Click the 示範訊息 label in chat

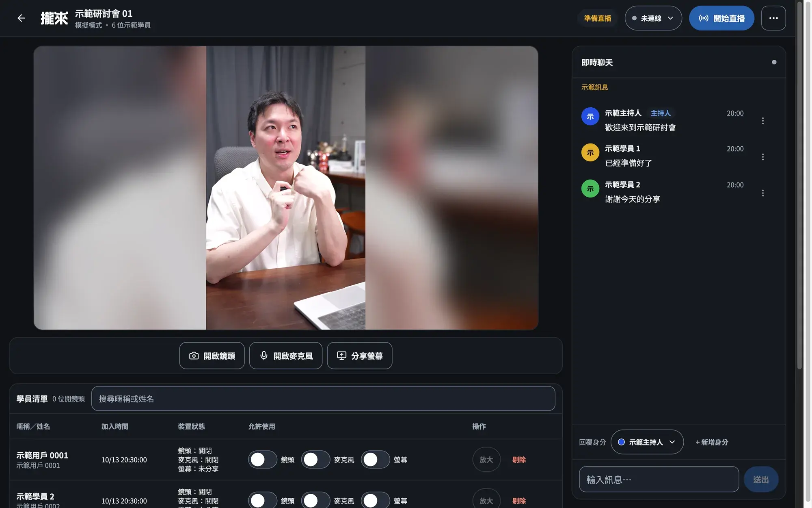click(x=595, y=87)
